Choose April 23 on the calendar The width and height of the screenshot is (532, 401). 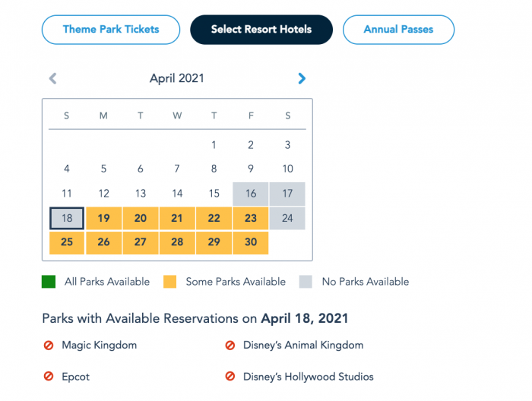point(251,218)
